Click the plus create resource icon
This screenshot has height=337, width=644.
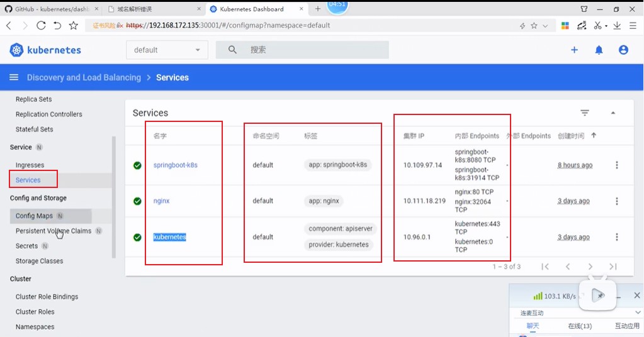click(574, 50)
